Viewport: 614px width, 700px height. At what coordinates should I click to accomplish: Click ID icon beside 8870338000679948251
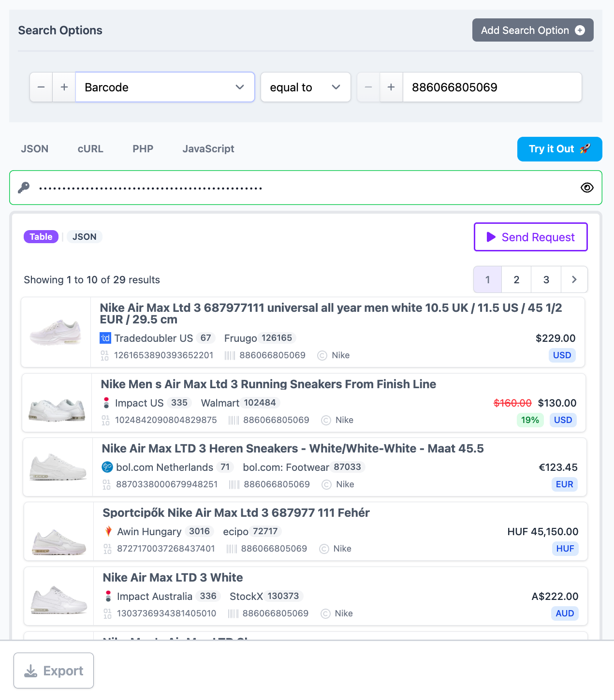[106, 484]
